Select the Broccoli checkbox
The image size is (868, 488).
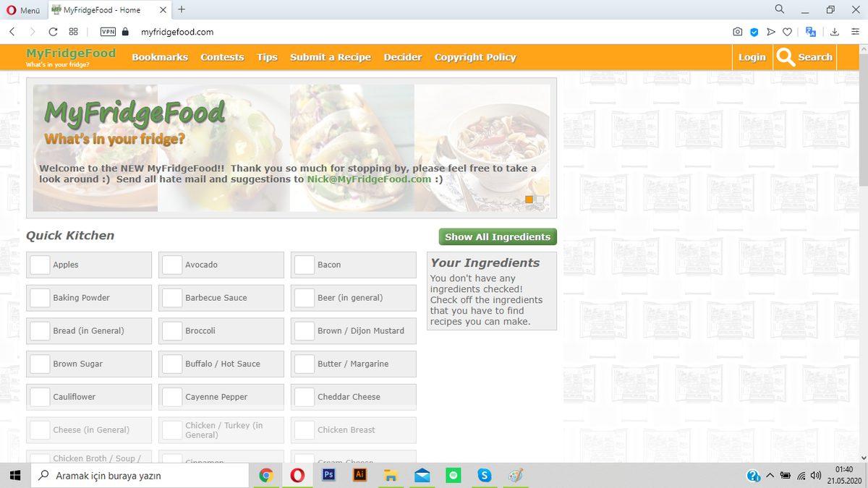(x=172, y=331)
